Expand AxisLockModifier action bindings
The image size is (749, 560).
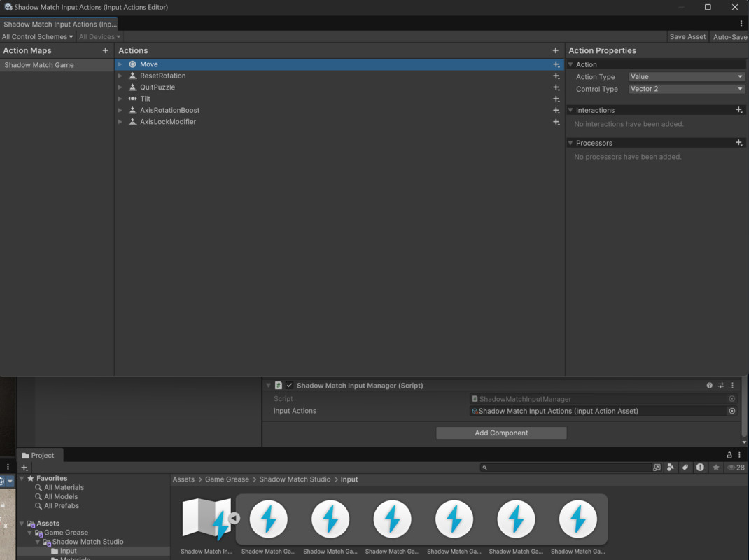pos(120,122)
